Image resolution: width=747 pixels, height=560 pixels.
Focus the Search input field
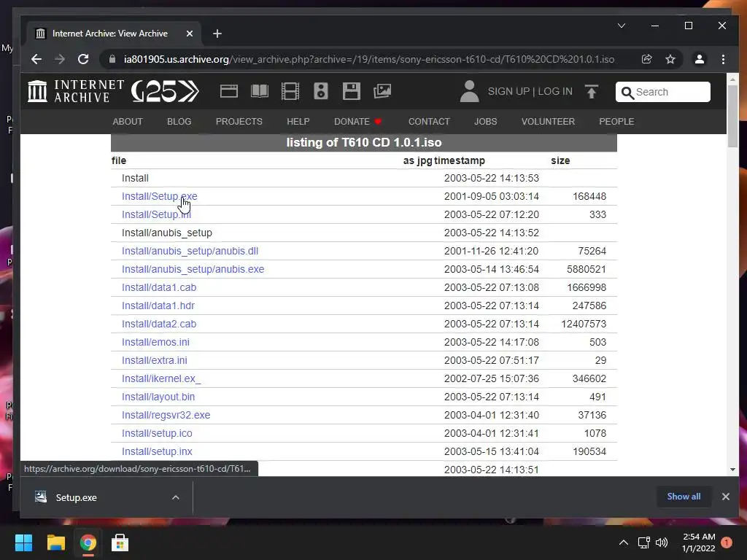662,92
